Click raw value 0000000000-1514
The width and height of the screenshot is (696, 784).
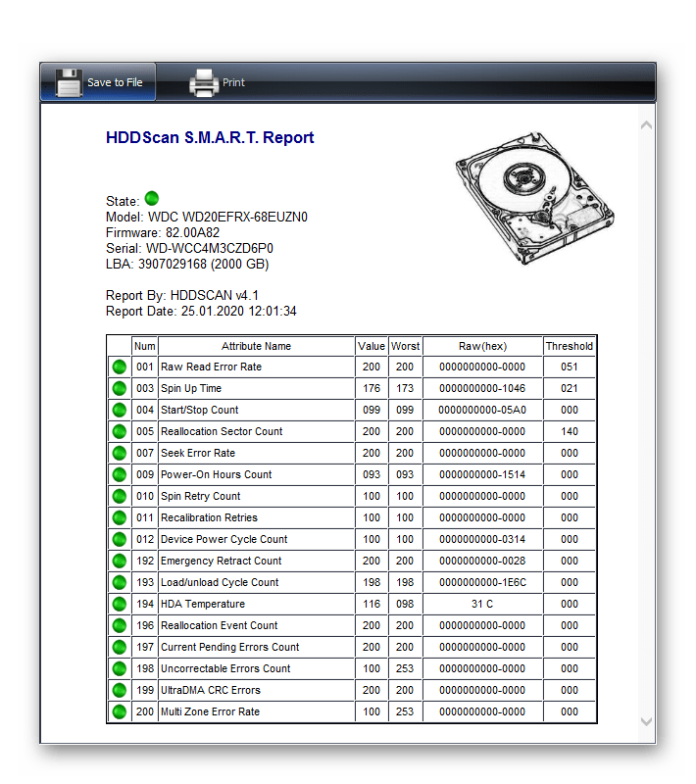click(482, 474)
